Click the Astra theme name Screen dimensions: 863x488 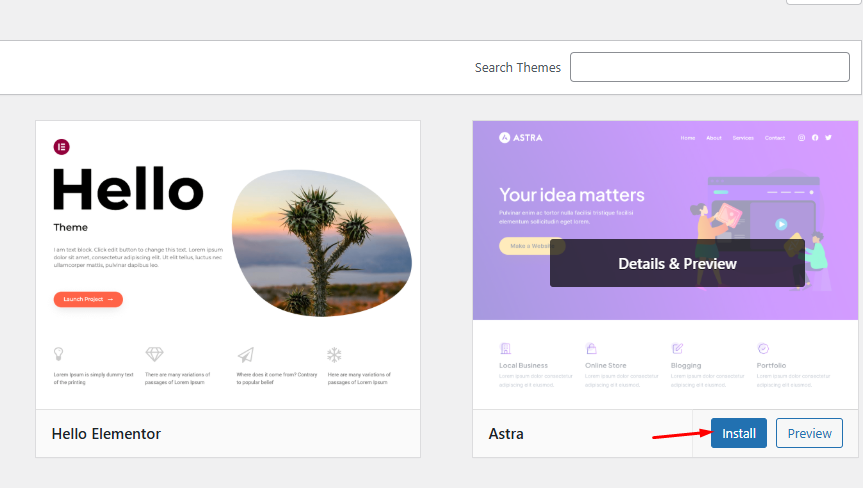pyautogui.click(x=506, y=434)
